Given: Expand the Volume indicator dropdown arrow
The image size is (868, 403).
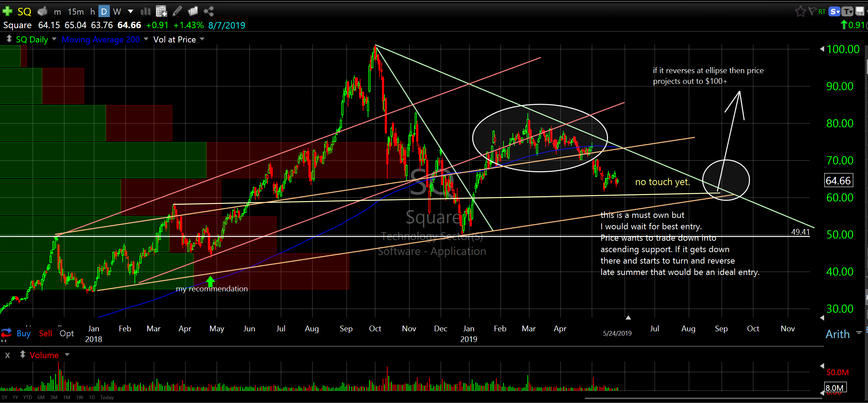Looking at the screenshot, I should click(67, 354).
